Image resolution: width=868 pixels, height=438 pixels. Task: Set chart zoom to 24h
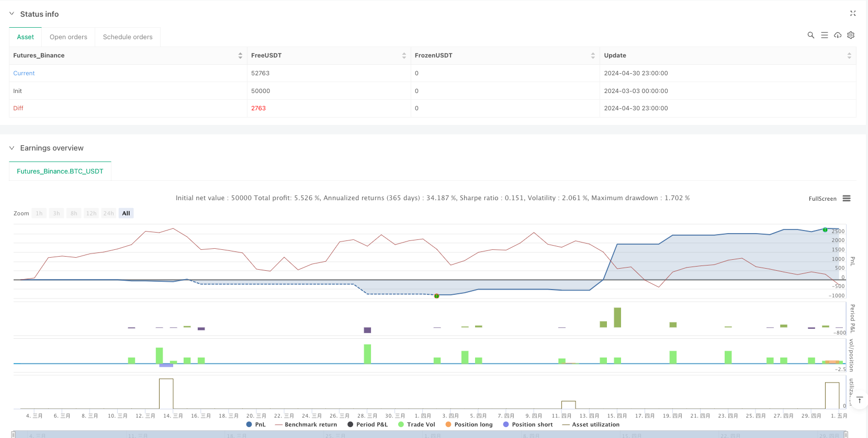pyautogui.click(x=108, y=213)
